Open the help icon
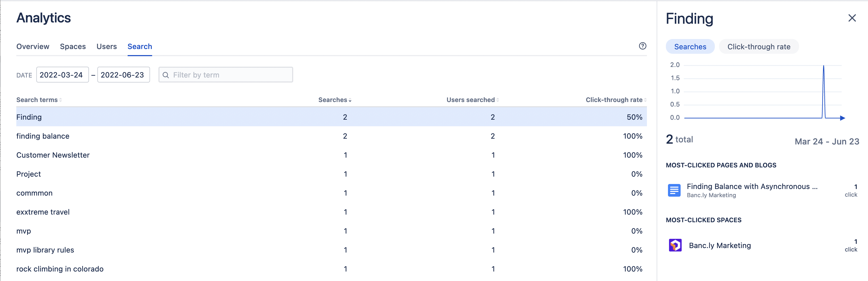 tap(642, 46)
